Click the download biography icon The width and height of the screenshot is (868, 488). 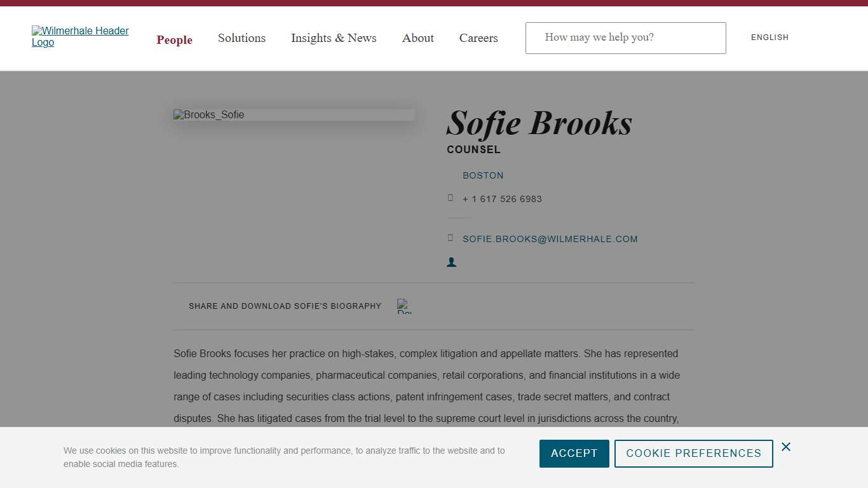tap(404, 306)
